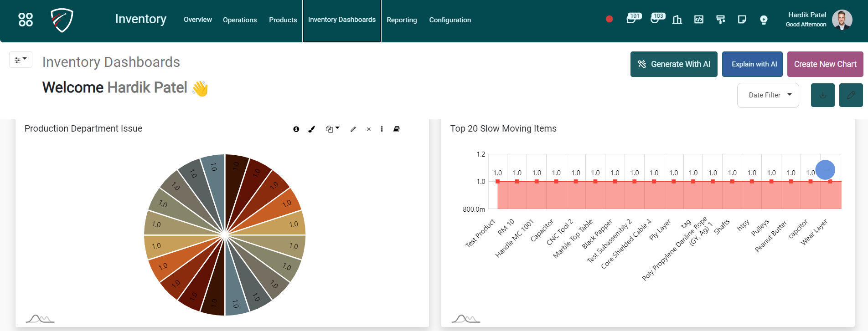Open the chat messages icon with 101 badge

631,20
